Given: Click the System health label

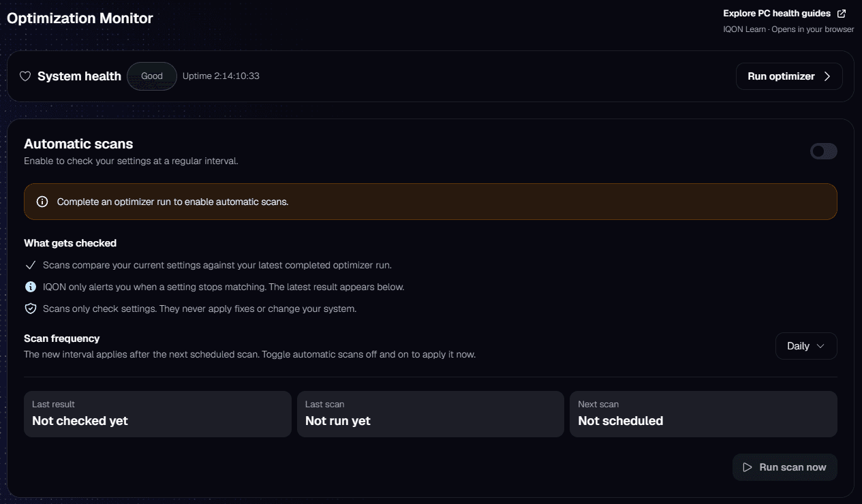Looking at the screenshot, I should click(x=79, y=76).
